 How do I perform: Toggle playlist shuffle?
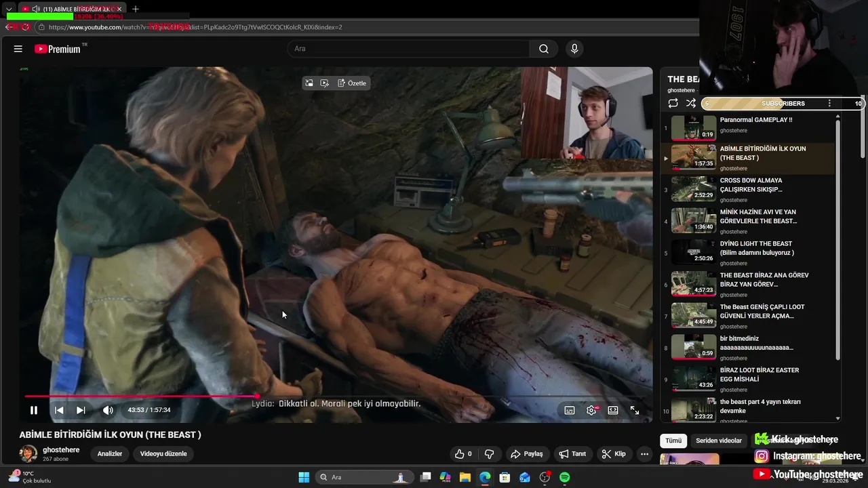point(690,103)
